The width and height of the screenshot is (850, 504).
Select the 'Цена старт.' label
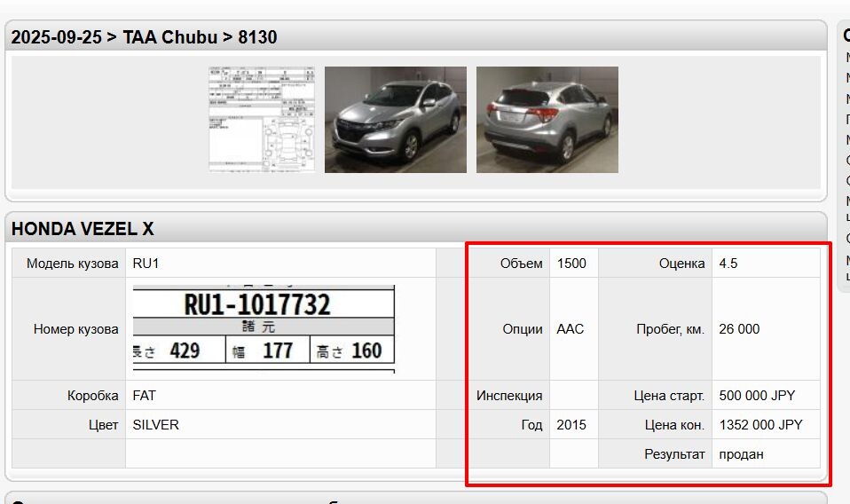[670, 396]
